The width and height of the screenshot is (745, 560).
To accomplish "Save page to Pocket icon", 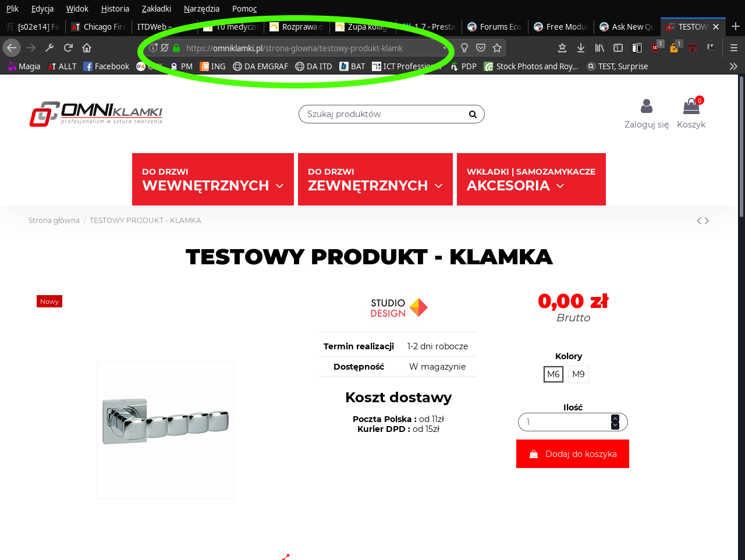I will pos(481,48).
